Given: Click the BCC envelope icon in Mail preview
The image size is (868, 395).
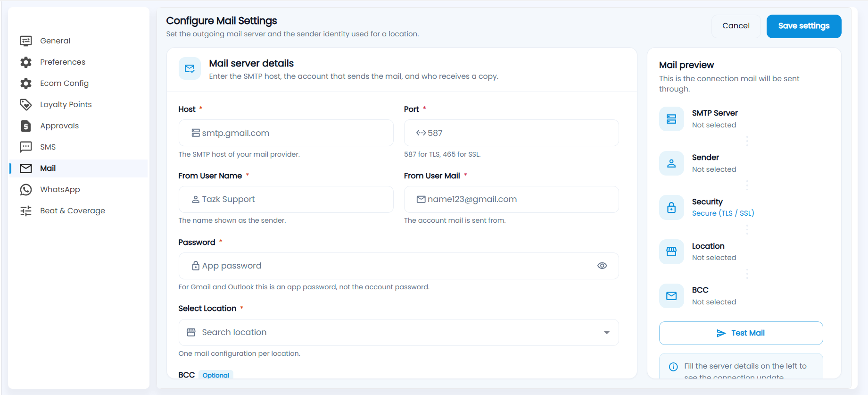Looking at the screenshot, I should tap(671, 296).
